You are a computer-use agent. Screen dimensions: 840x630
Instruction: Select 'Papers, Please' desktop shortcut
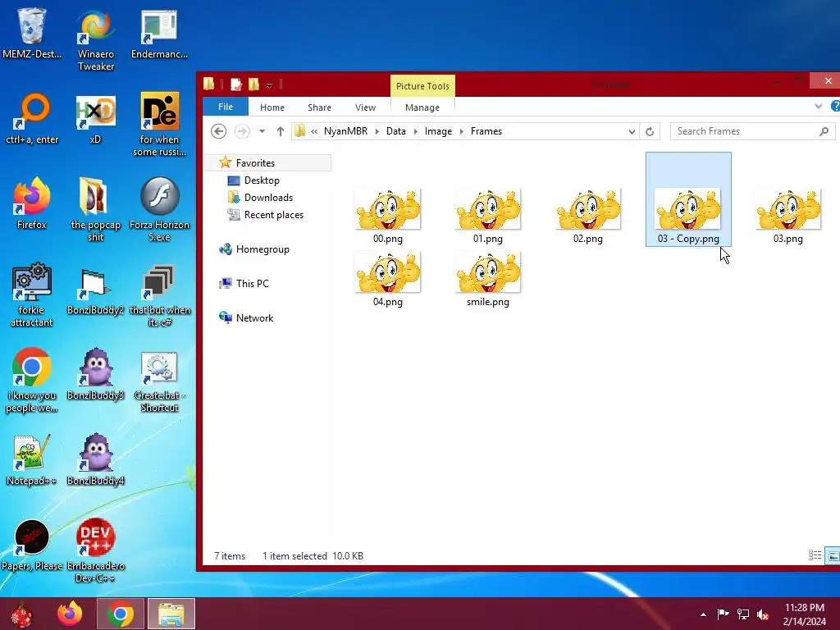click(x=32, y=546)
